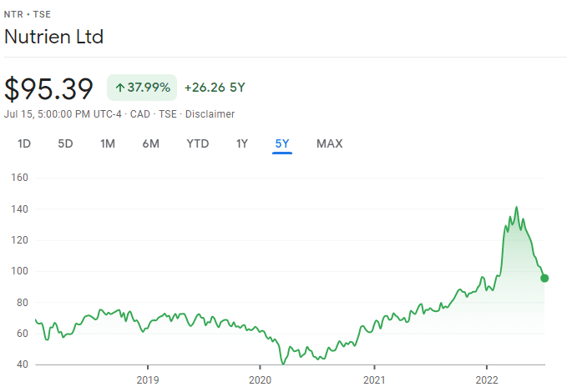Click the NTR • TSE ticker label

[28, 14]
